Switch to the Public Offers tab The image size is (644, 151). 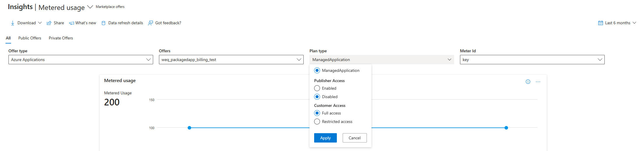(30, 38)
